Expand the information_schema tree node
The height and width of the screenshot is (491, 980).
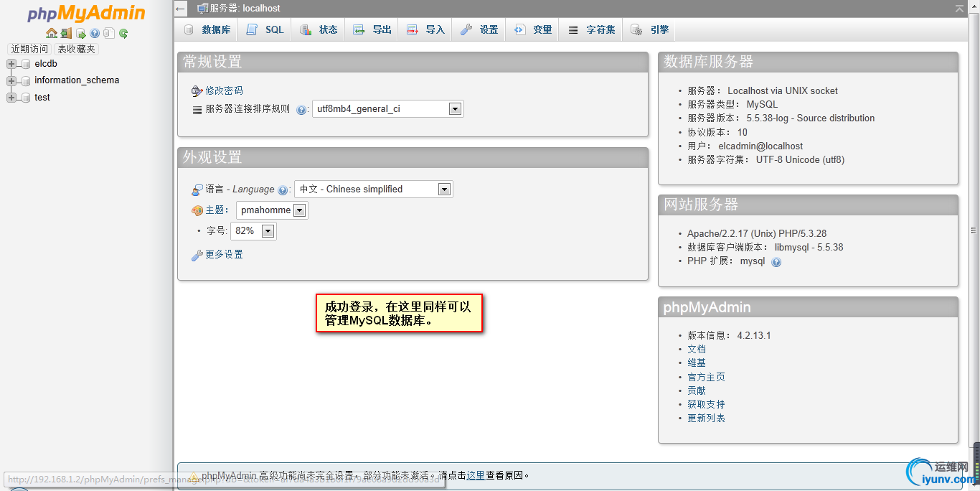(x=11, y=81)
